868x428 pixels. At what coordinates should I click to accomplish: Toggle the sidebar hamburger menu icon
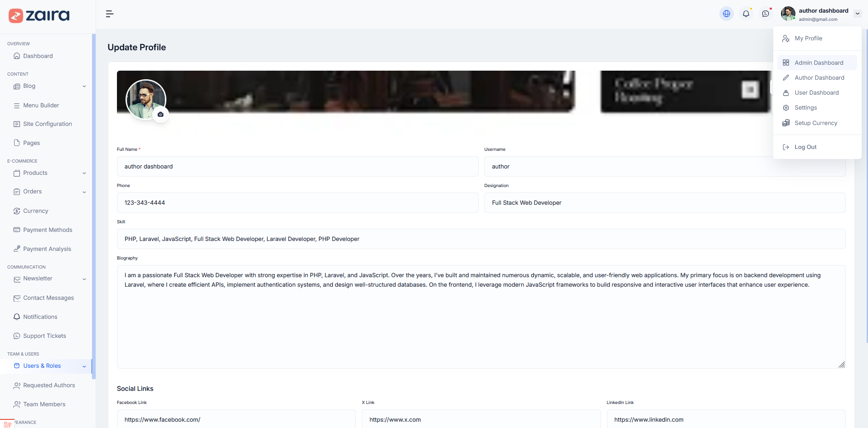[110, 14]
